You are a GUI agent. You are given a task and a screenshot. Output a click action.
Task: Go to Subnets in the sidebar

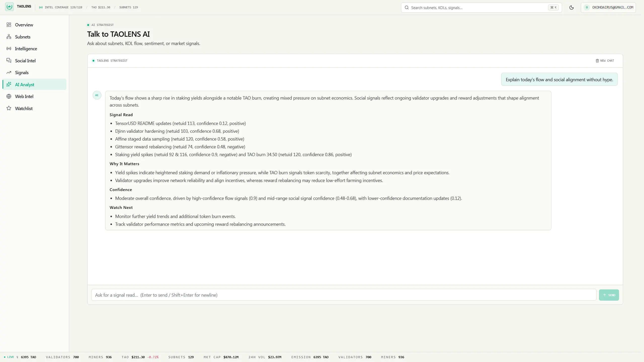click(x=34, y=37)
